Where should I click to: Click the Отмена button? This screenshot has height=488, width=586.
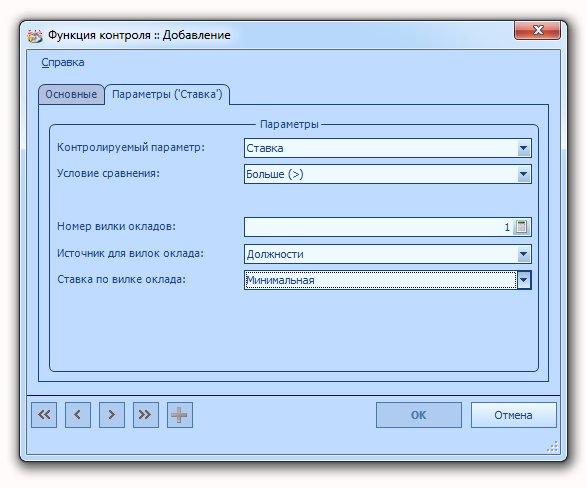point(513,415)
